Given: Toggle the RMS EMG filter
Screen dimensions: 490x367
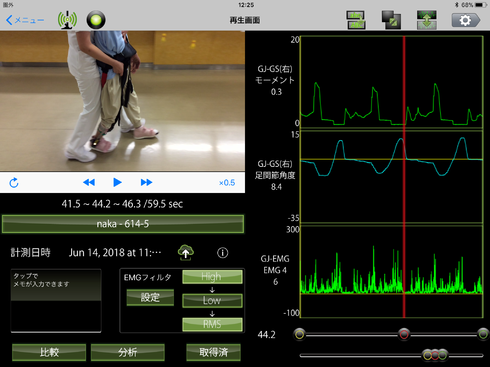Looking at the screenshot, I should click(212, 324).
